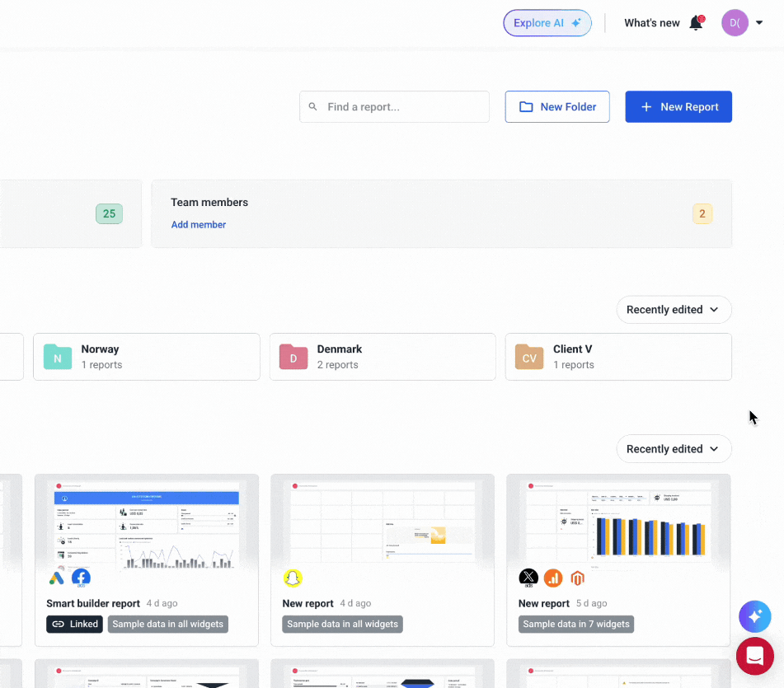The height and width of the screenshot is (688, 784).
Task: Create a report with the New Report button
Action: 678,106
